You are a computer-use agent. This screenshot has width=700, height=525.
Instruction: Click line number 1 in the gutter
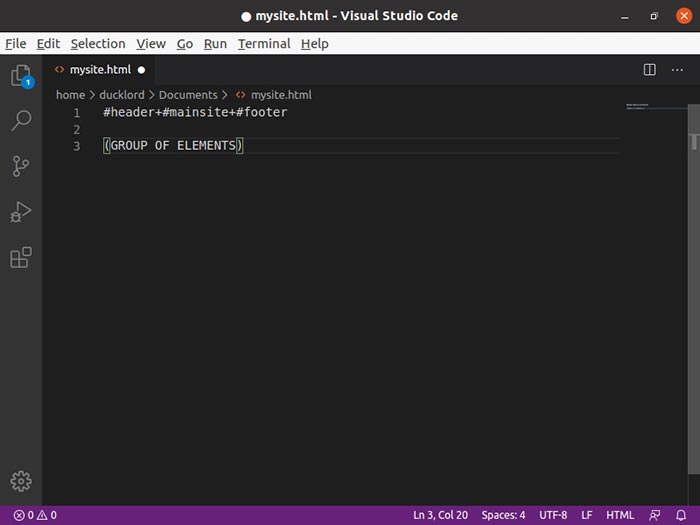pyautogui.click(x=77, y=112)
